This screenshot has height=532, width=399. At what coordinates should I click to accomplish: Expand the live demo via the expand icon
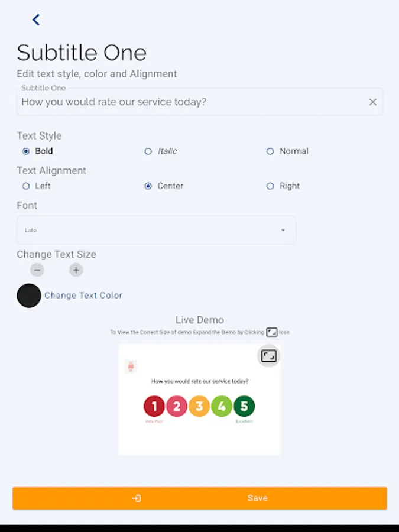point(269,356)
